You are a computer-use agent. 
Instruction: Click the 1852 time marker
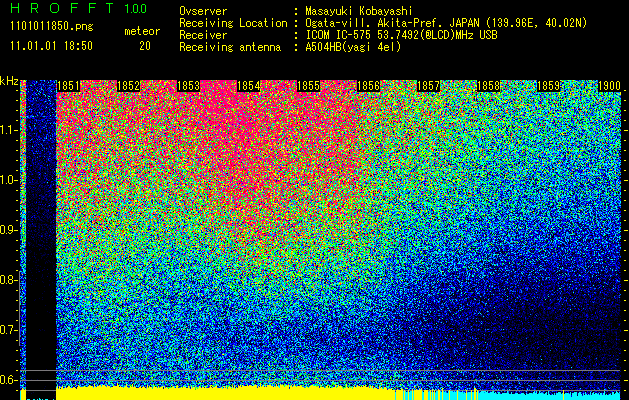point(128,86)
